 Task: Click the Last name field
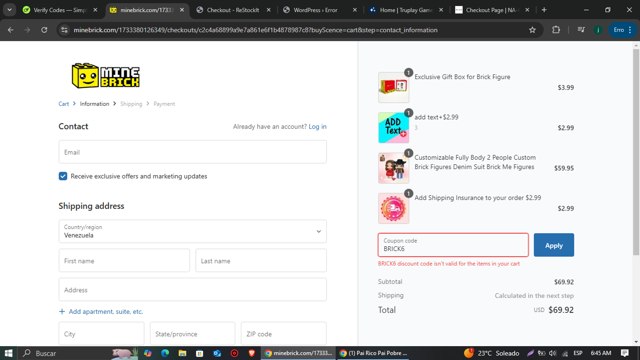261,260
